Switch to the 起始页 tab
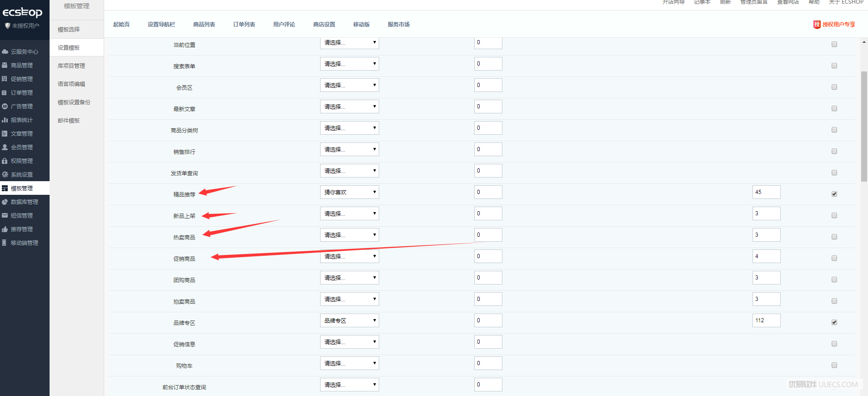The image size is (868, 396). [121, 25]
